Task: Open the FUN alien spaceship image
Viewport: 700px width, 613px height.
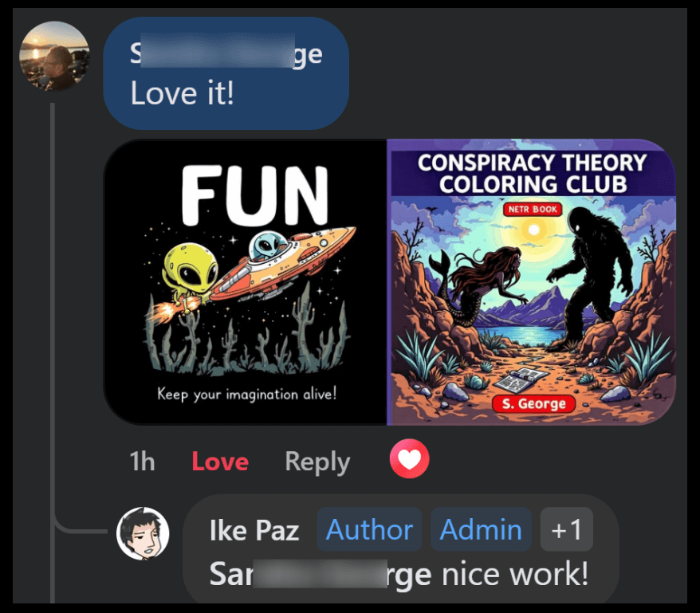Action: pos(246,281)
